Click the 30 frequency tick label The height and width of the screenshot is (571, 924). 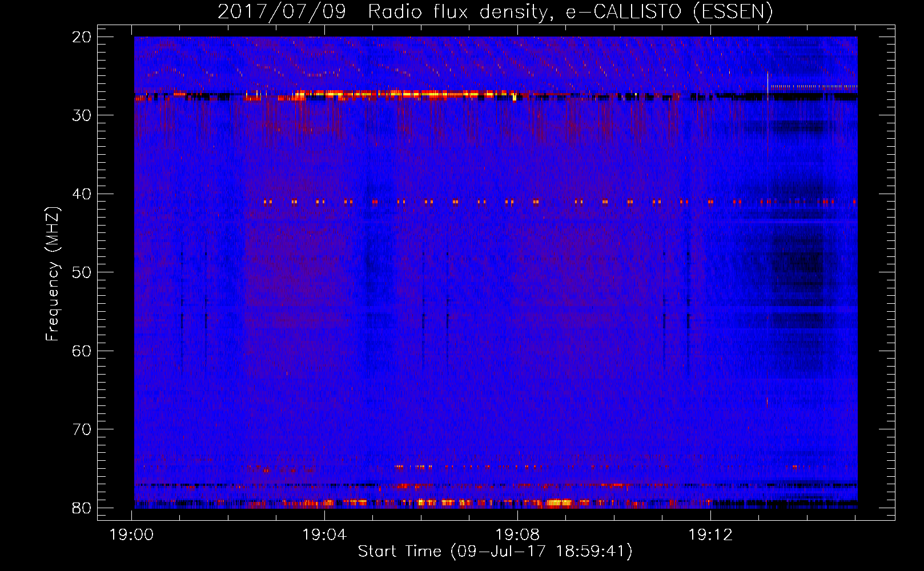[82, 115]
